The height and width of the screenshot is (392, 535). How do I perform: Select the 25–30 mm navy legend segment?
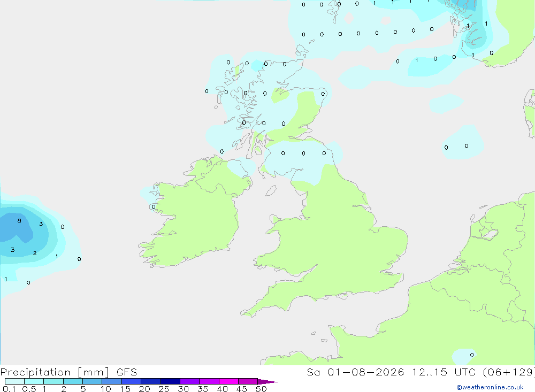tap(170, 381)
